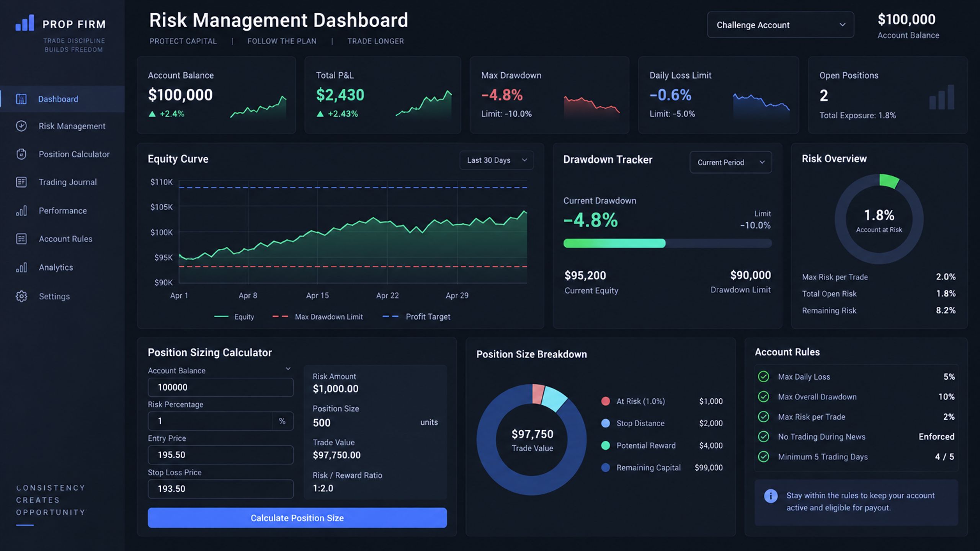Click the Max Overall Drawdown check icon
This screenshot has height=551, width=980.
[x=764, y=396]
